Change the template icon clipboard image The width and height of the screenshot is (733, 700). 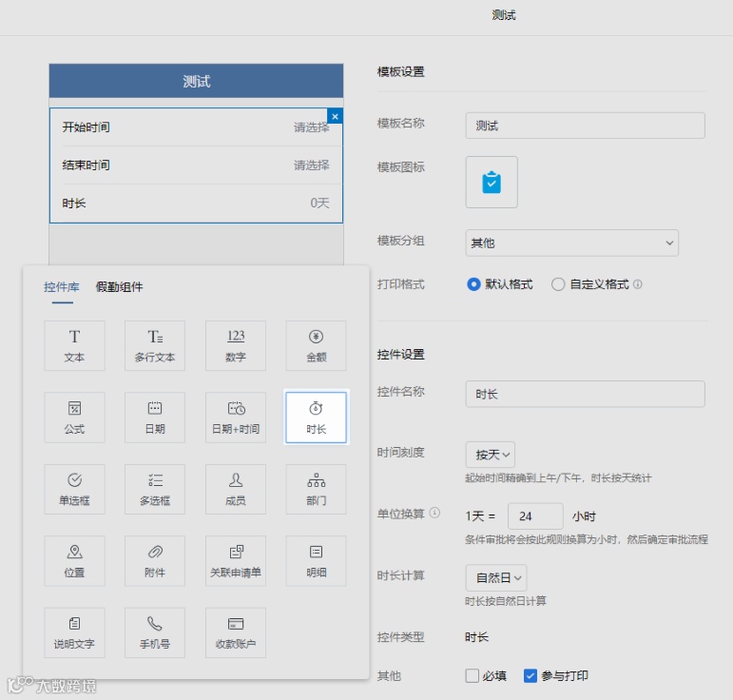pyautogui.click(x=492, y=182)
